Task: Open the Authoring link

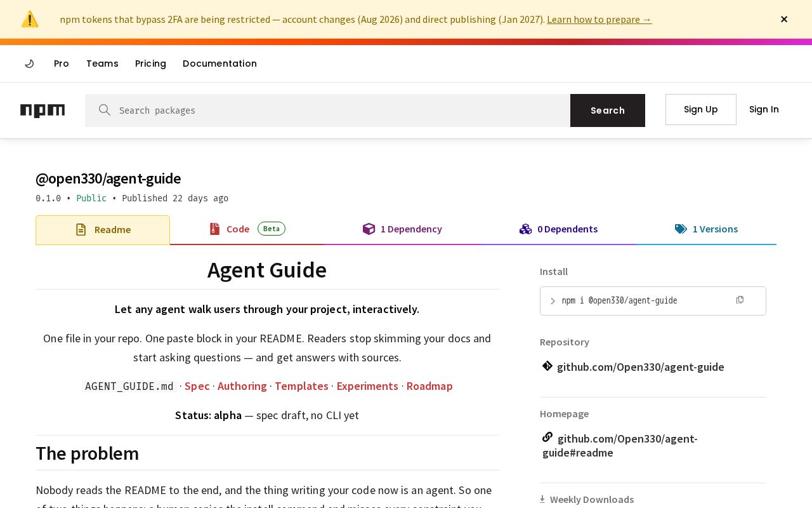Action: [242, 386]
